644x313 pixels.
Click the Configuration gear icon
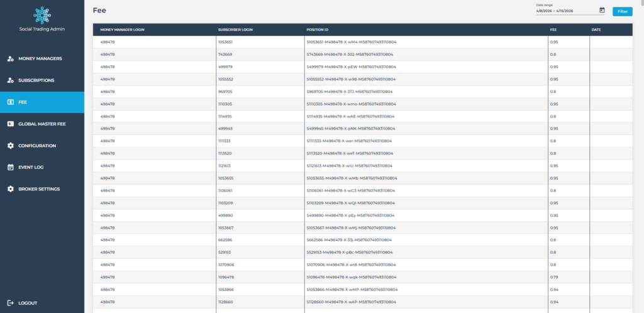point(11,146)
